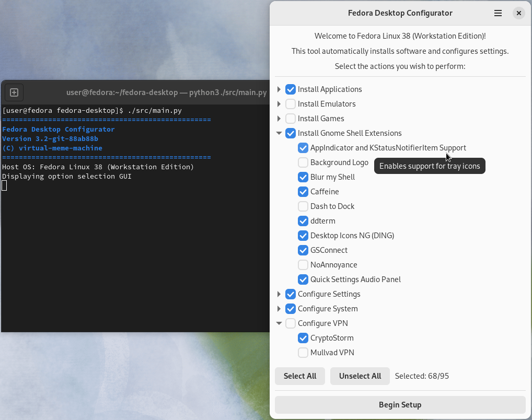
Task: Click the 'Install Games' label text
Action: coord(321,119)
